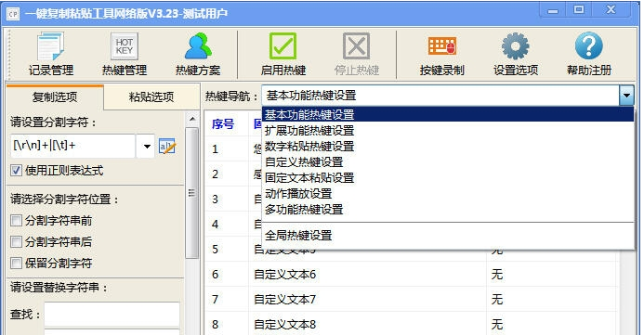Open 帮助注册 help and registration

click(589, 55)
